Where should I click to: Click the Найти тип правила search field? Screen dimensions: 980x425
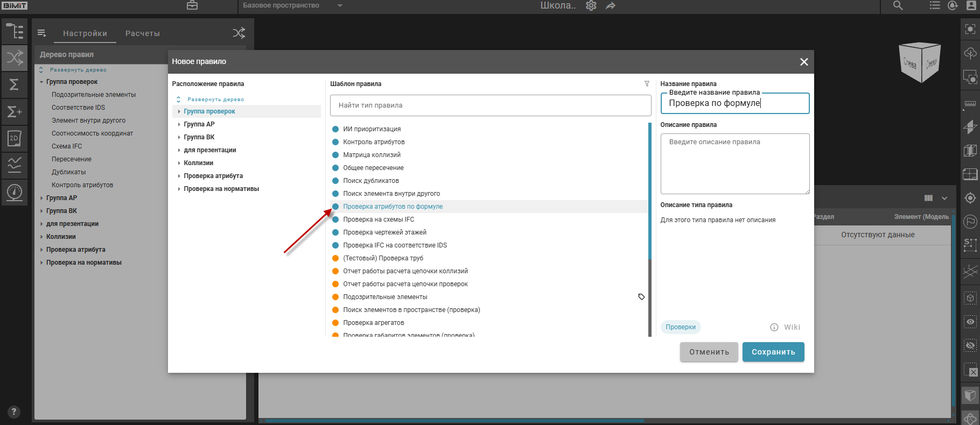tap(490, 105)
